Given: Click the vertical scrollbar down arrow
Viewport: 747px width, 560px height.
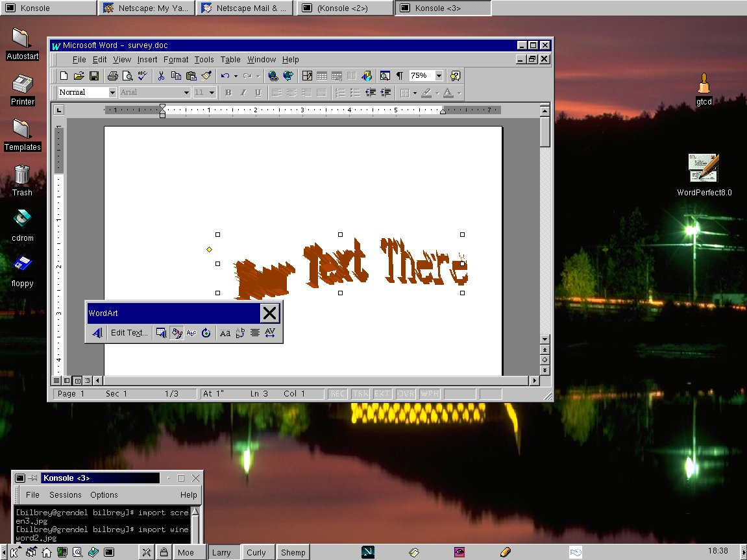Looking at the screenshot, I should coord(545,339).
